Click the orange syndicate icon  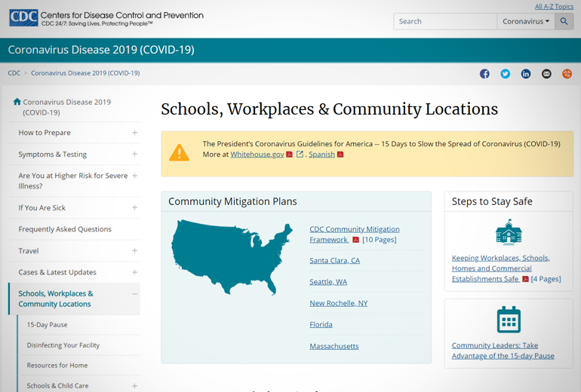coord(567,74)
